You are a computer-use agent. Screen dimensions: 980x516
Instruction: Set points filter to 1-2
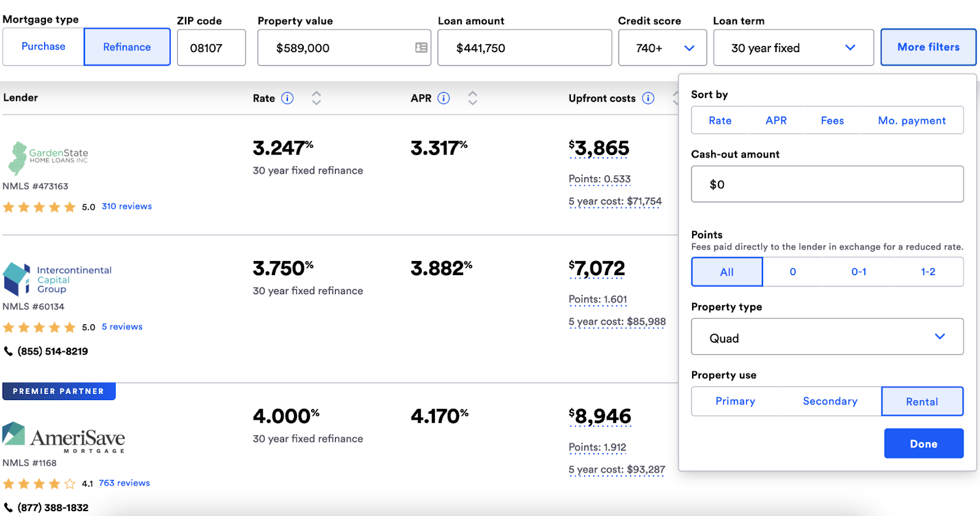click(929, 271)
